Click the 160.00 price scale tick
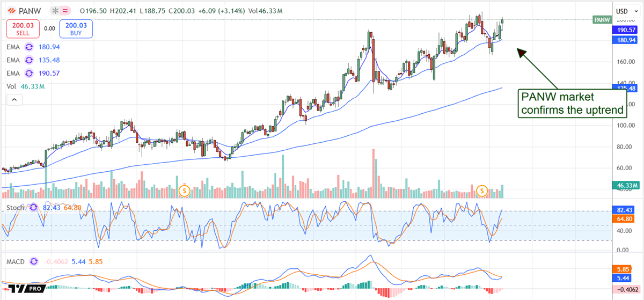 point(625,61)
